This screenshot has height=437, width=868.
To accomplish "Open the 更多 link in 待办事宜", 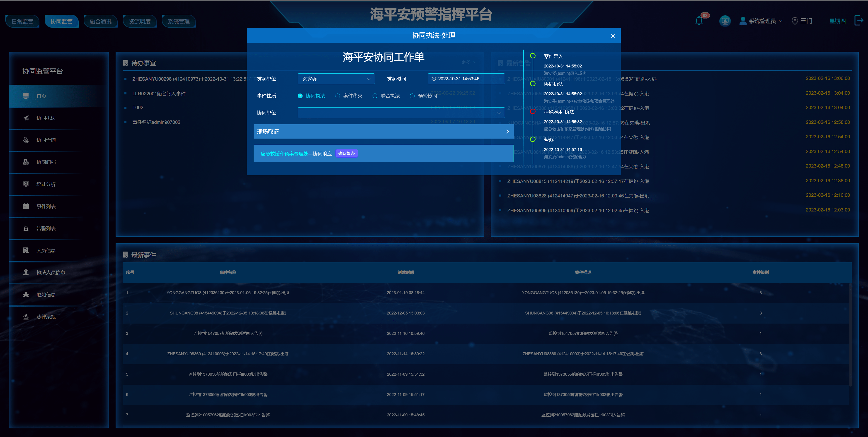I will pos(468,62).
